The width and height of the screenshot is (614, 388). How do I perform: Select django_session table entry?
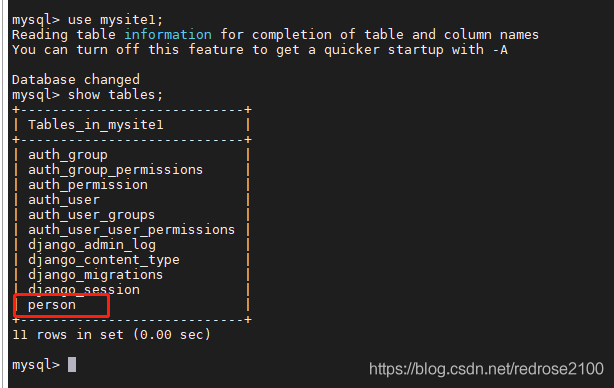[x=84, y=290]
